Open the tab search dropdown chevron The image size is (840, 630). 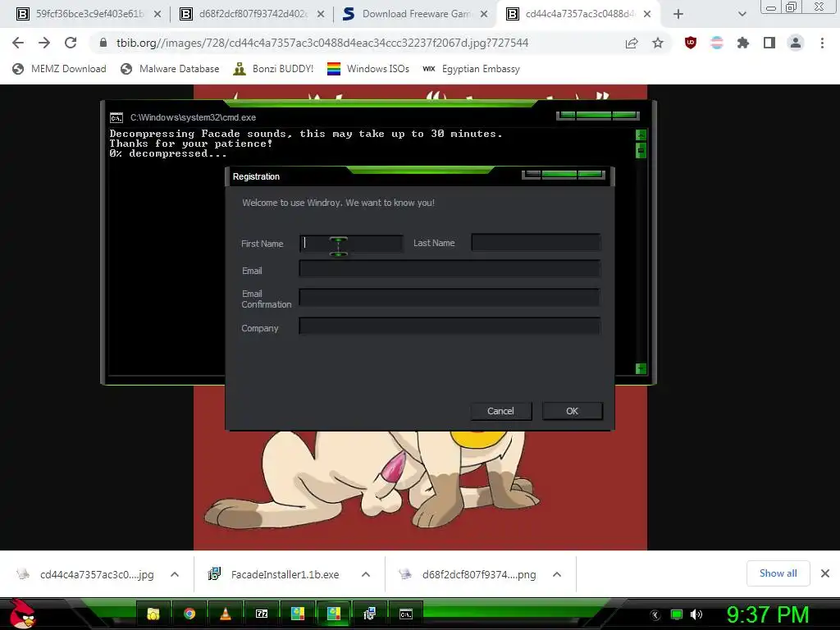742,15
